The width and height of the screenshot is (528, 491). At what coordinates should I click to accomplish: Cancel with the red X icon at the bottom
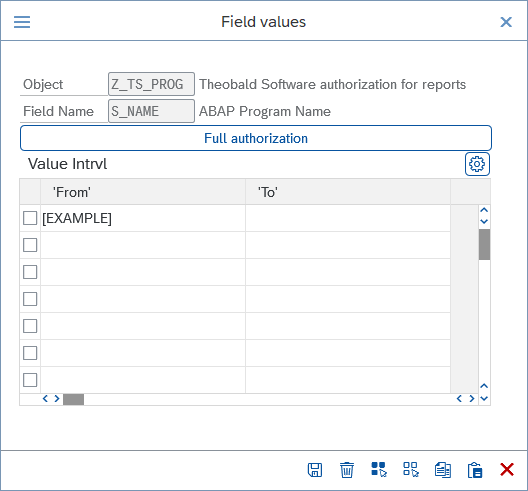[507, 469]
